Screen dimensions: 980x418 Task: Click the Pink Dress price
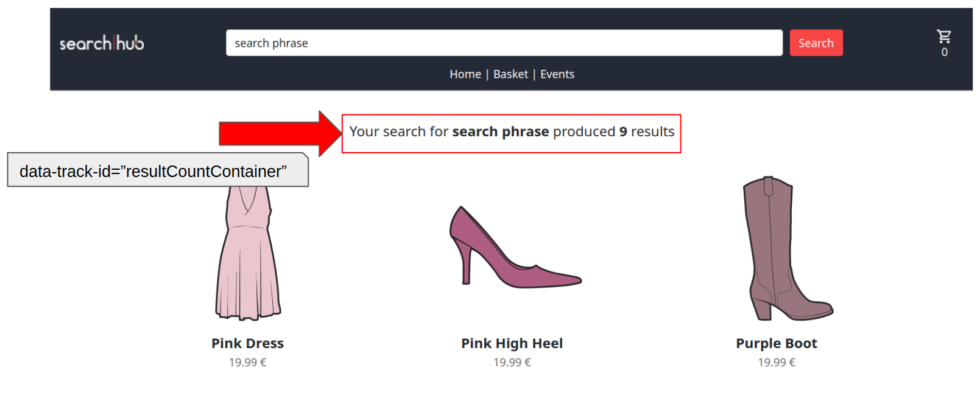(x=248, y=363)
